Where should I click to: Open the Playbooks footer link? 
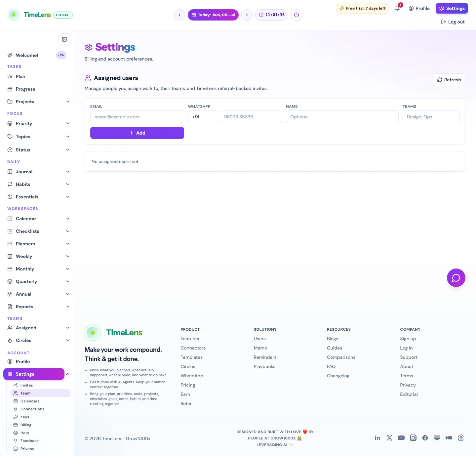(264, 366)
